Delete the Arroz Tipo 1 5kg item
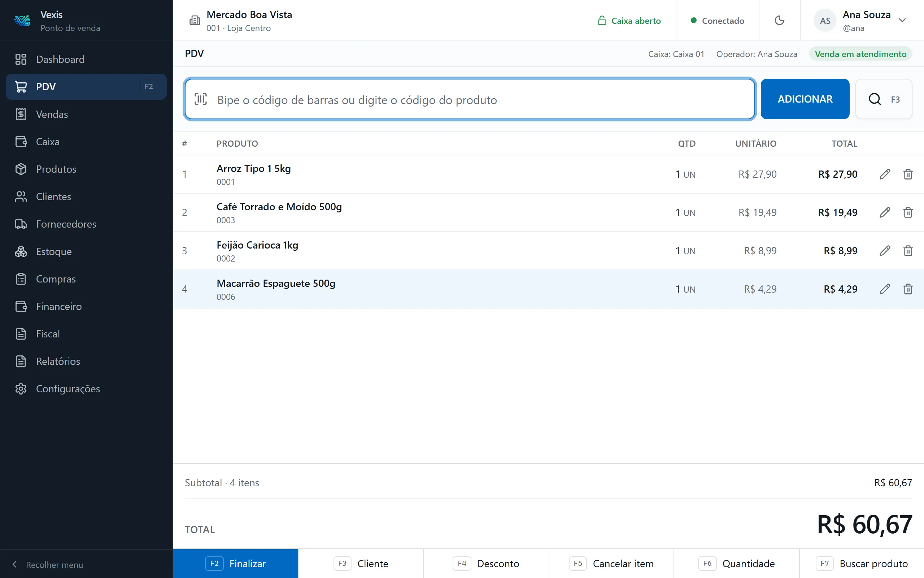This screenshot has height=578, width=924. pos(908,174)
